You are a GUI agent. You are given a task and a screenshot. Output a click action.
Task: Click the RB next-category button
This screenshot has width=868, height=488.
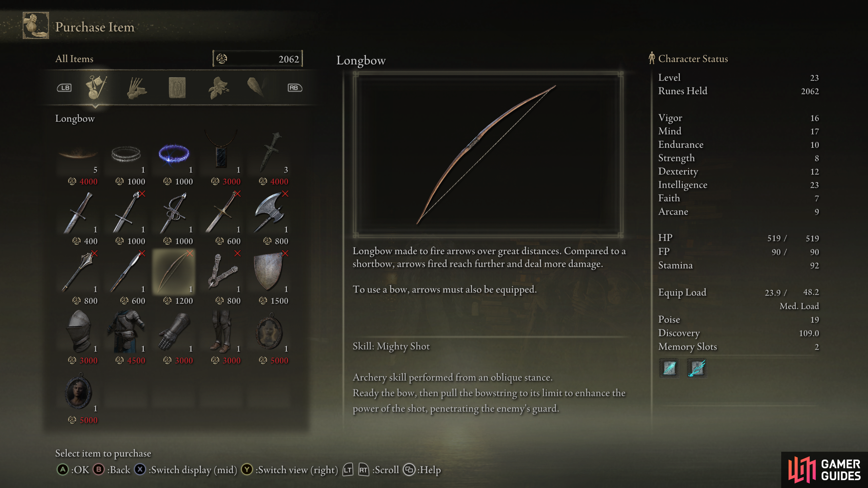coord(295,88)
